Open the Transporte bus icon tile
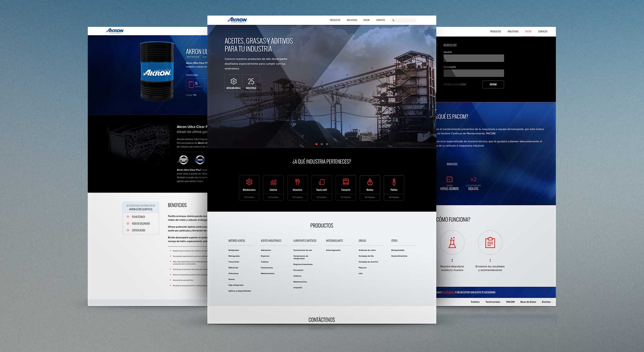The image size is (644, 352). [346, 182]
